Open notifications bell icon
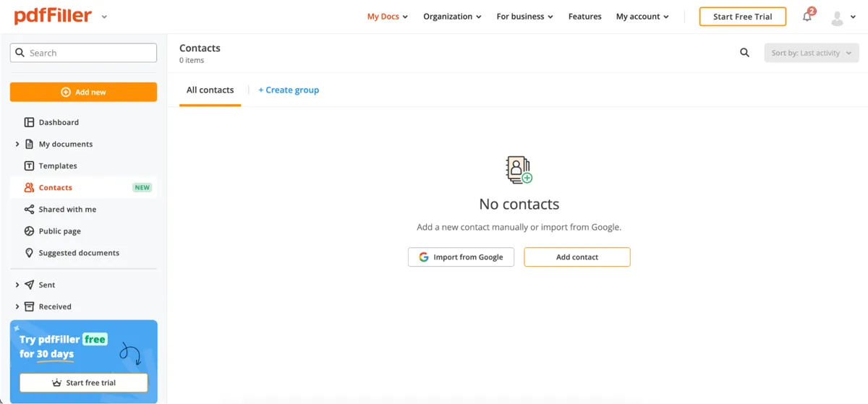 click(x=808, y=16)
